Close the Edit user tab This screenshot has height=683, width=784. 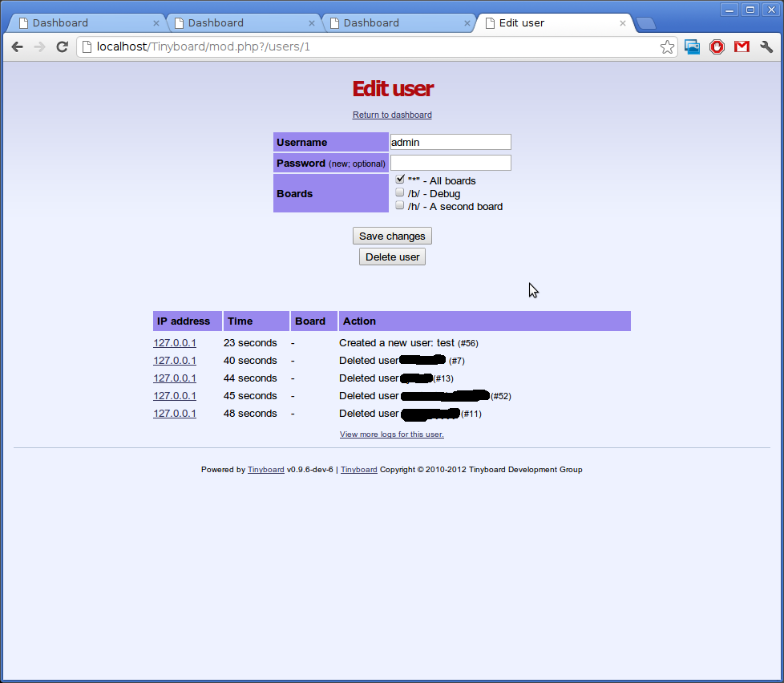tap(623, 23)
